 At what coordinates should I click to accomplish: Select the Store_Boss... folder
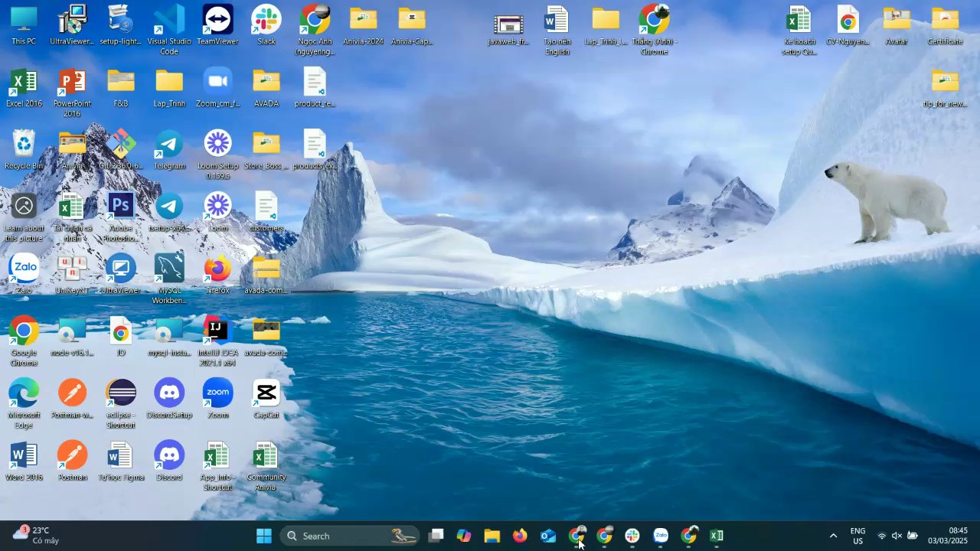266,150
